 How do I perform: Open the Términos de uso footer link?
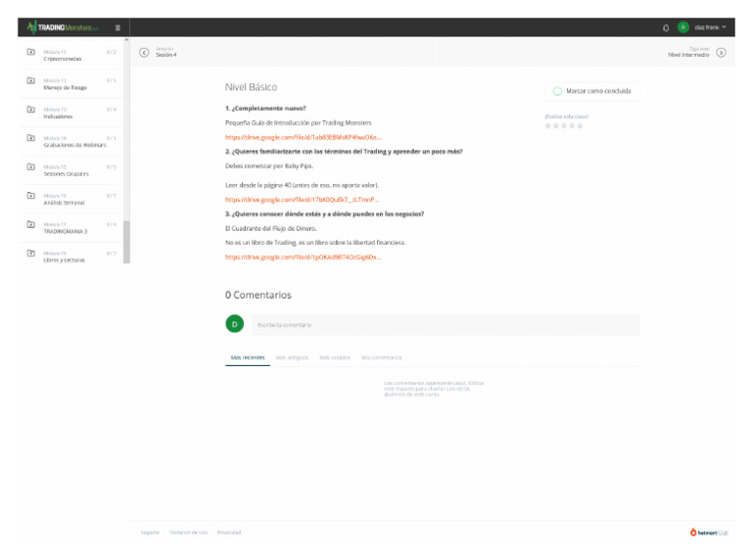click(x=188, y=533)
